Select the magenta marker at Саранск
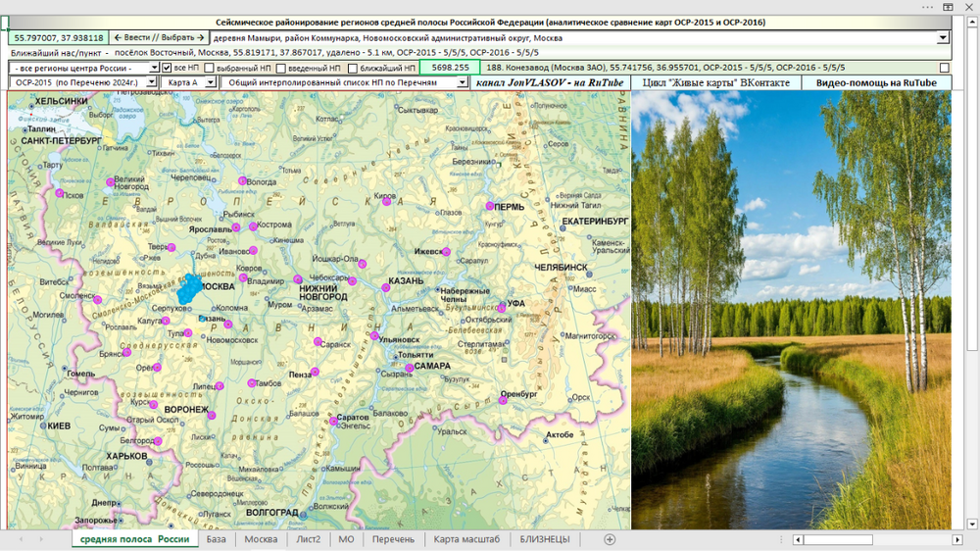 point(318,341)
